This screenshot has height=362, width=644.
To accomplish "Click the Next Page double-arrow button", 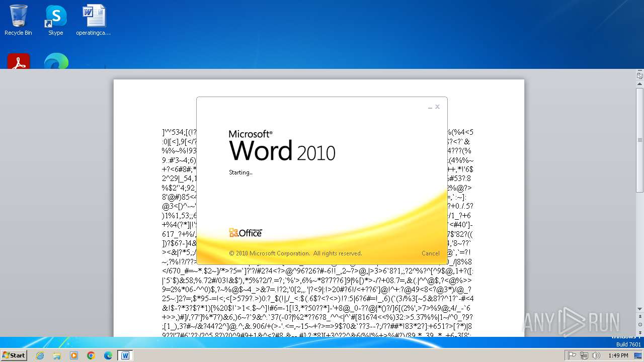I will 640,332.
